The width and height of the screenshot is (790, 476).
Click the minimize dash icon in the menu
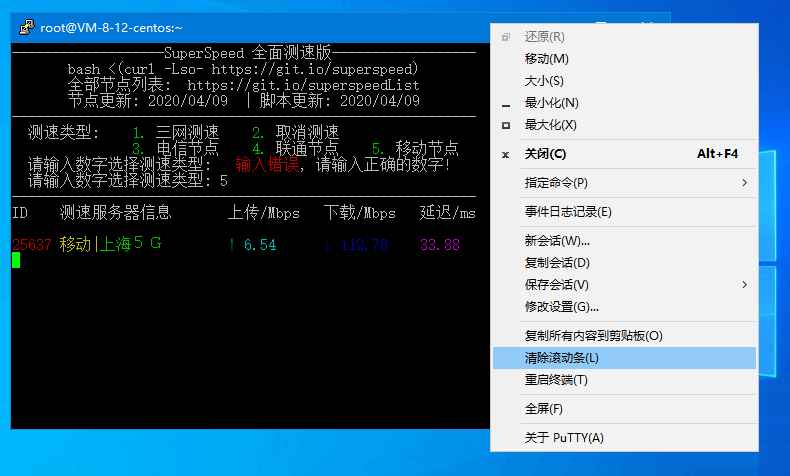tap(505, 103)
